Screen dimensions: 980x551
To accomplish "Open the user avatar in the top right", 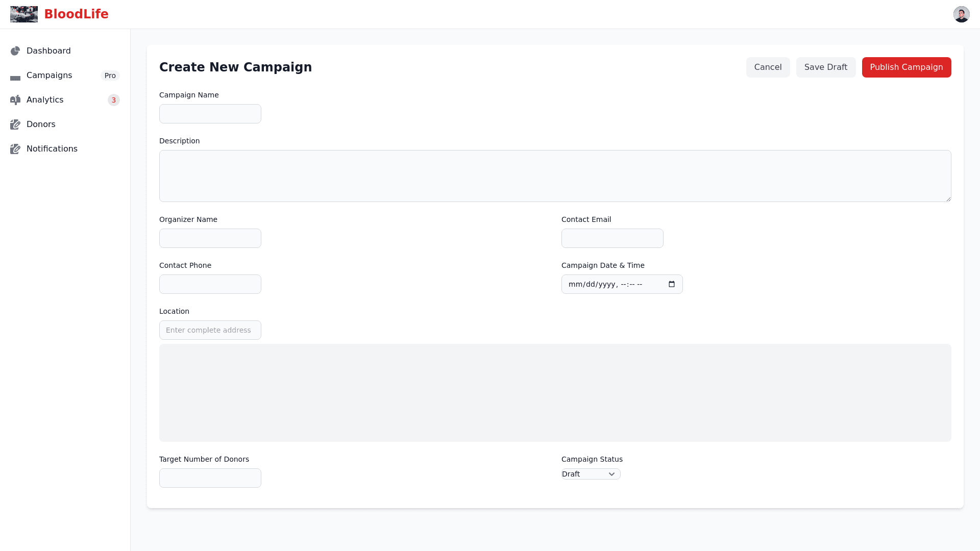I will [x=961, y=14].
